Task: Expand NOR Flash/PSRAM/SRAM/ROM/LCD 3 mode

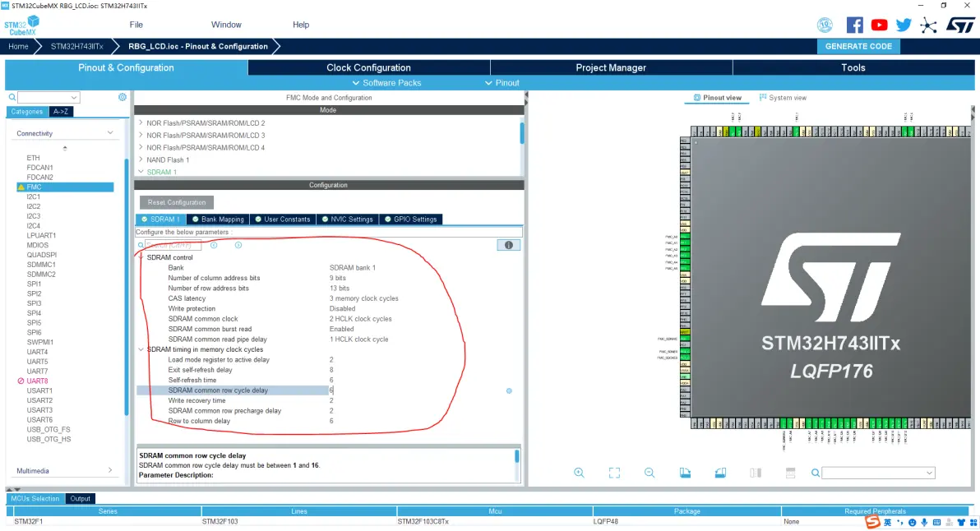Action: coord(141,135)
